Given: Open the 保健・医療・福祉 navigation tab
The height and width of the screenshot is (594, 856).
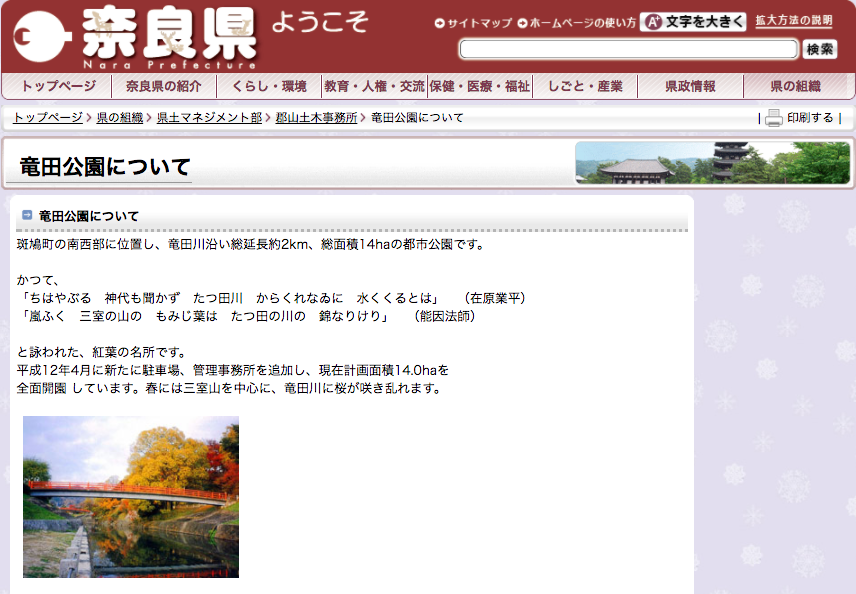Looking at the screenshot, I should click(480, 86).
